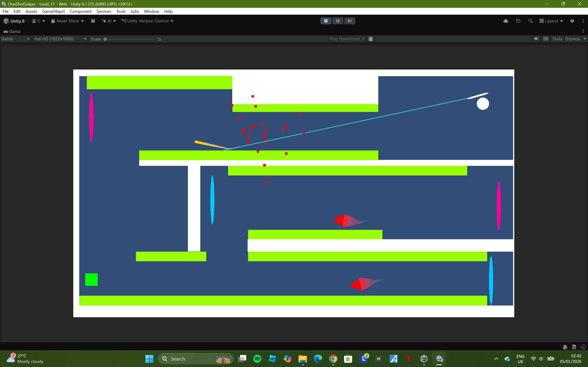Toggle the Stats overlay button
This screenshot has height=367, width=588.
pyautogui.click(x=557, y=39)
